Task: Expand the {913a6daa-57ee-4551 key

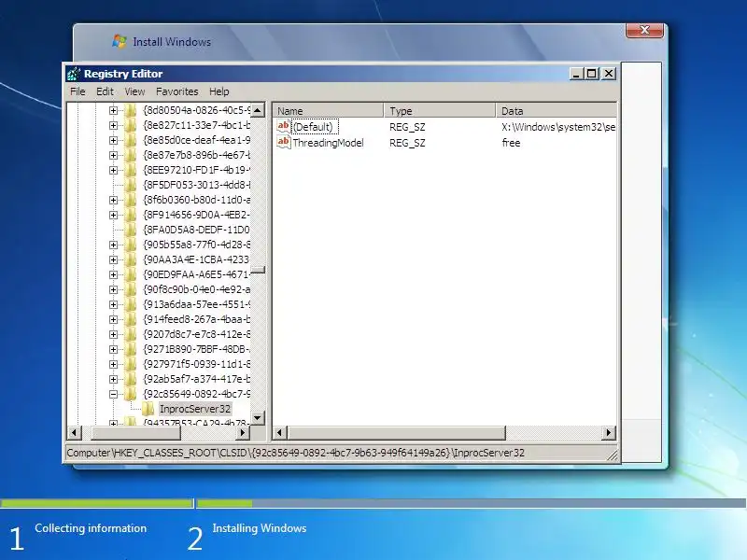Action: (113, 304)
